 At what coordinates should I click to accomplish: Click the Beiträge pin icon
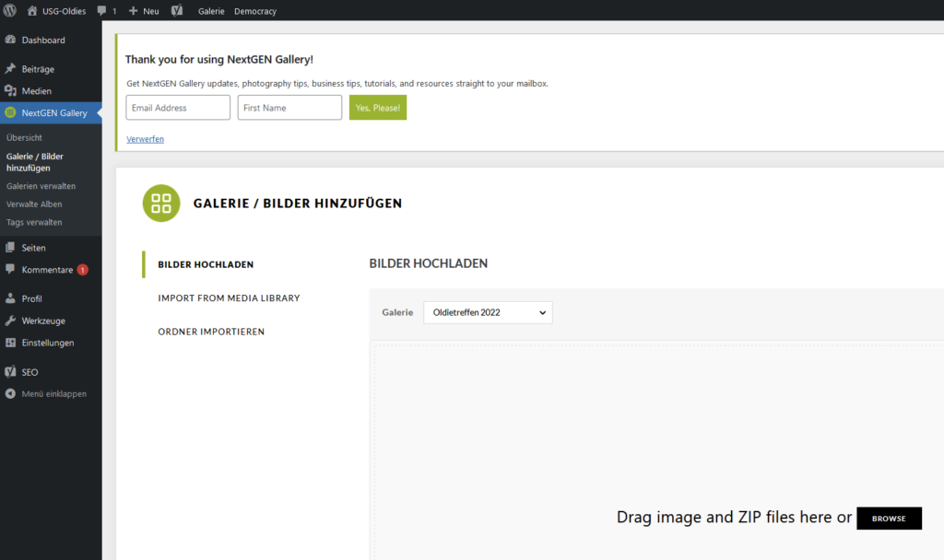[10, 68]
